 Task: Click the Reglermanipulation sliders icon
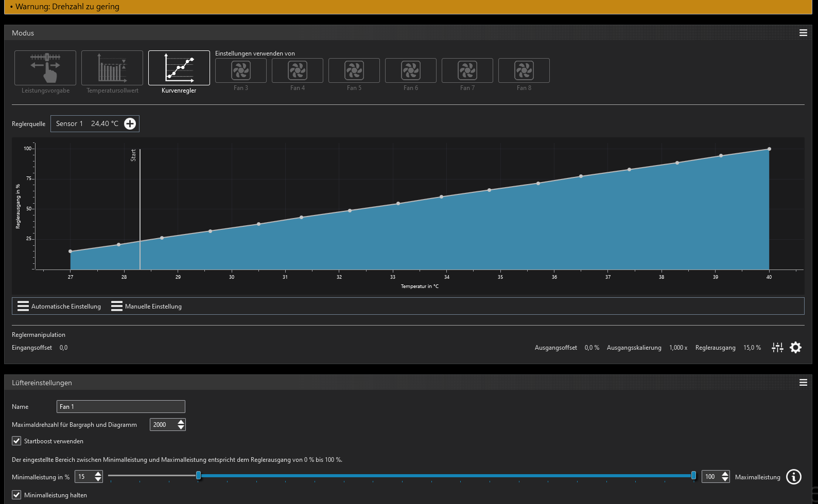(777, 348)
